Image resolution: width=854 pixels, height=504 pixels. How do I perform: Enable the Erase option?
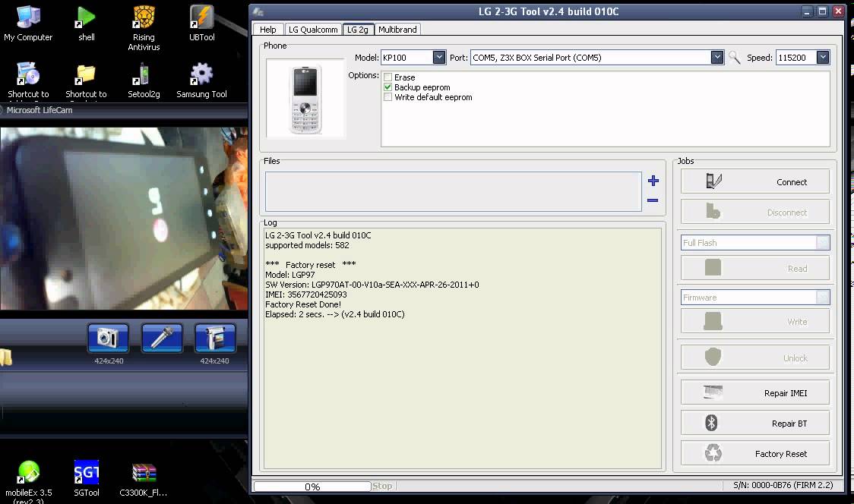pos(387,77)
